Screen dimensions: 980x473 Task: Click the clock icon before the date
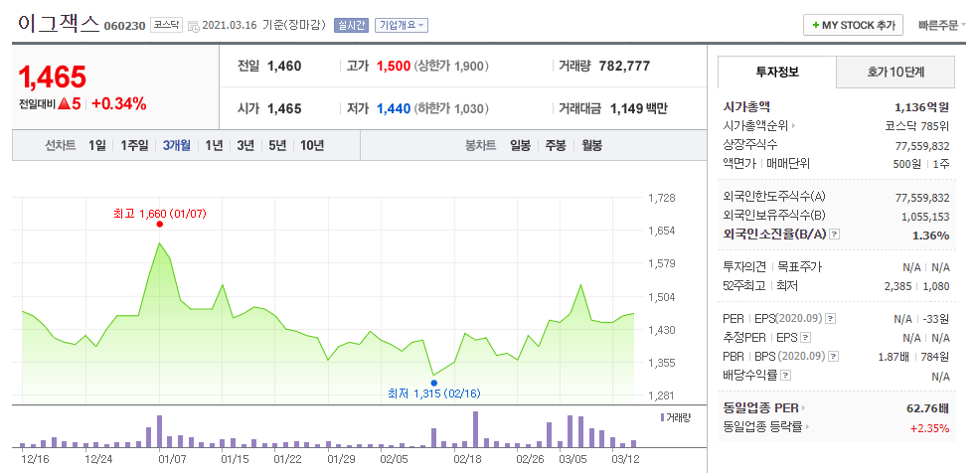click(194, 26)
